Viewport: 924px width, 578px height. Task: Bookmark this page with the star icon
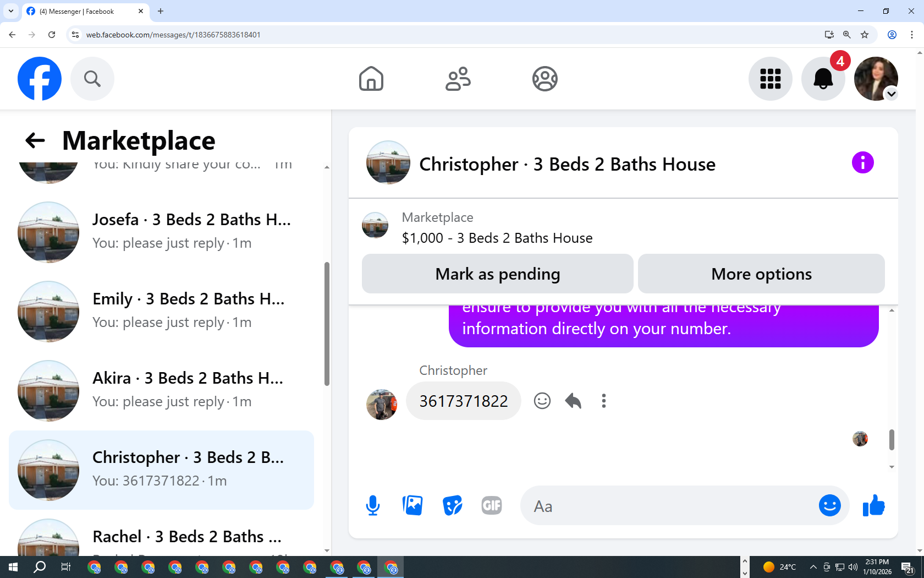click(865, 35)
